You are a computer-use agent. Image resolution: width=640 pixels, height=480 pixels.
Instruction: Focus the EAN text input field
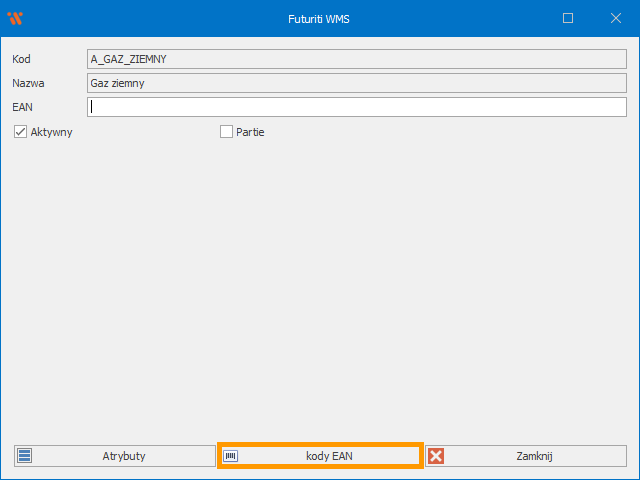pyautogui.click(x=356, y=107)
